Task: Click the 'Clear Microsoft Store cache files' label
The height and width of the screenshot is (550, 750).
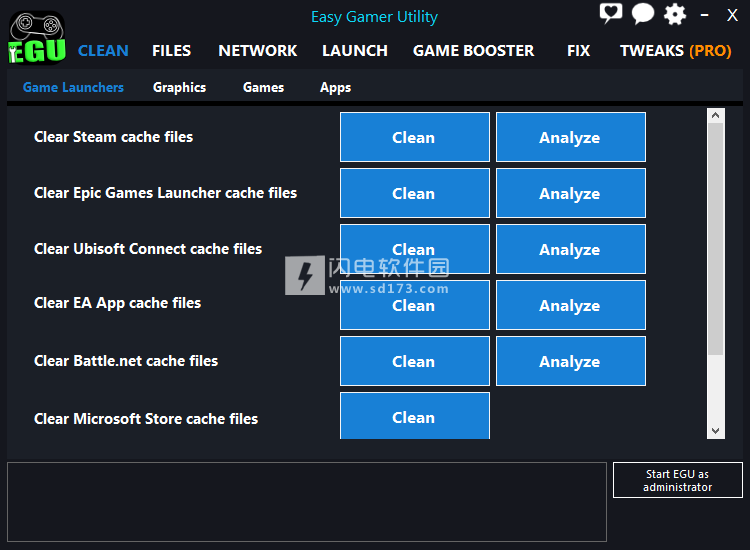Action: [146, 419]
